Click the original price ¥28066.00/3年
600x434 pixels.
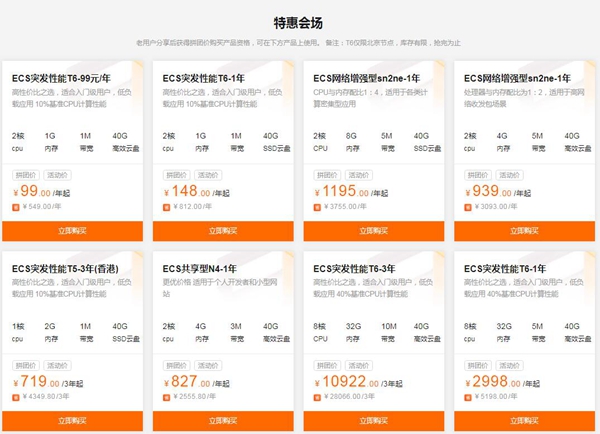tap(349, 396)
